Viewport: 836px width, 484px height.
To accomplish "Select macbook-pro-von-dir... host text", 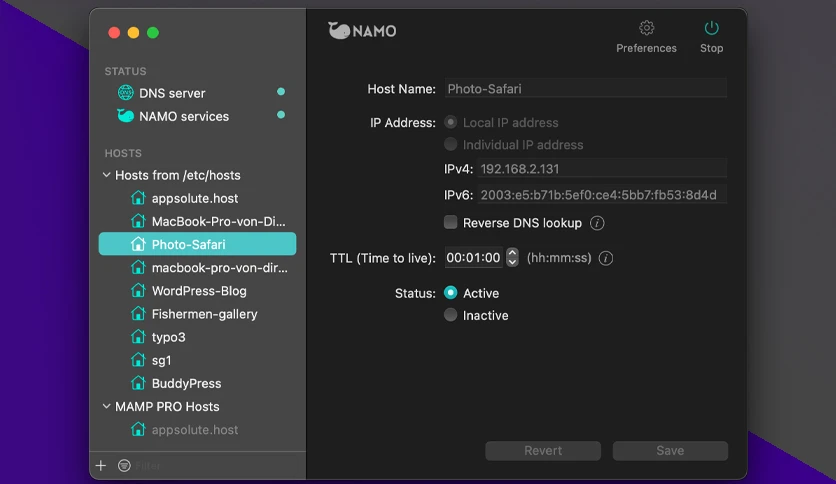I will coord(220,268).
